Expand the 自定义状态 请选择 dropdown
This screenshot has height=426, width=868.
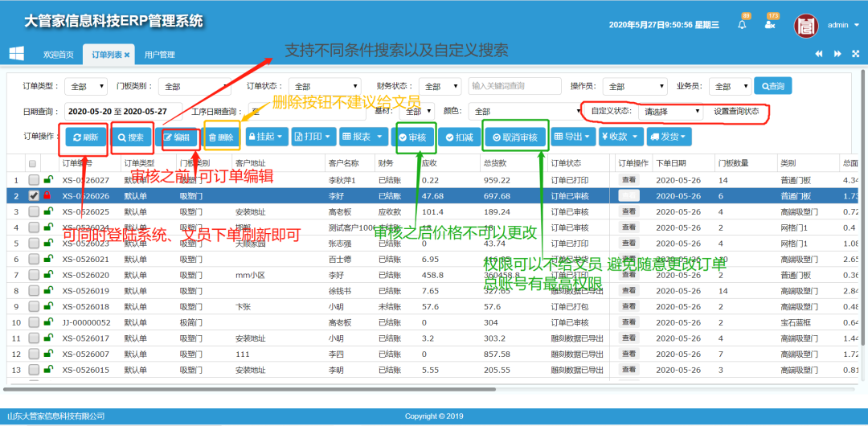[x=672, y=112]
